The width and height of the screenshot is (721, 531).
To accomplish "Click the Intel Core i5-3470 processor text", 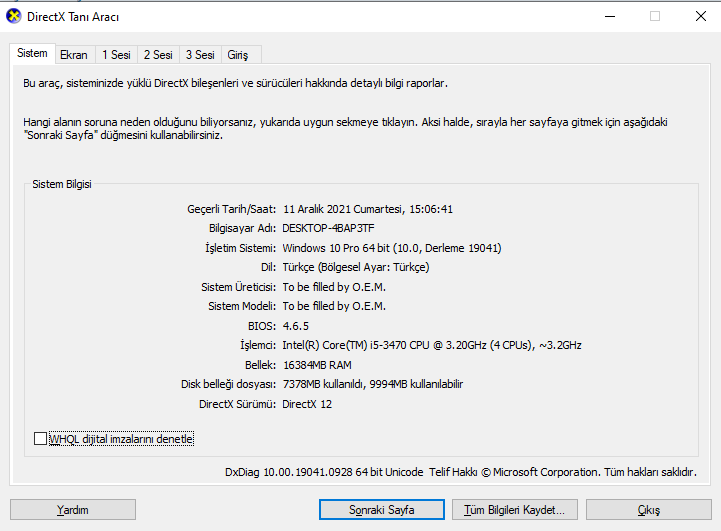I will [x=431, y=345].
